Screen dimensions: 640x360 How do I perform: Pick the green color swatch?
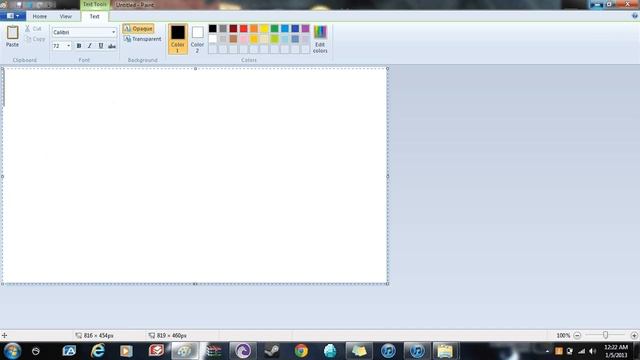click(x=275, y=29)
